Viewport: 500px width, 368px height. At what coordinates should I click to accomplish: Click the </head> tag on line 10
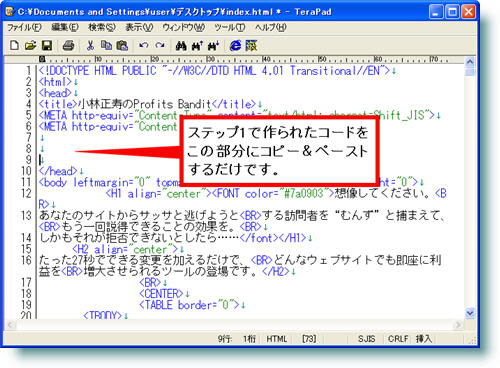pos(58,171)
